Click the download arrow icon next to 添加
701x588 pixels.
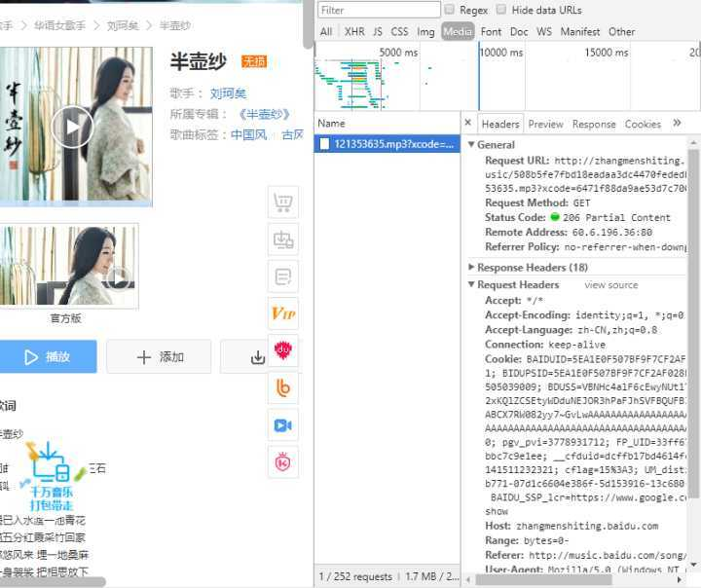(x=257, y=357)
